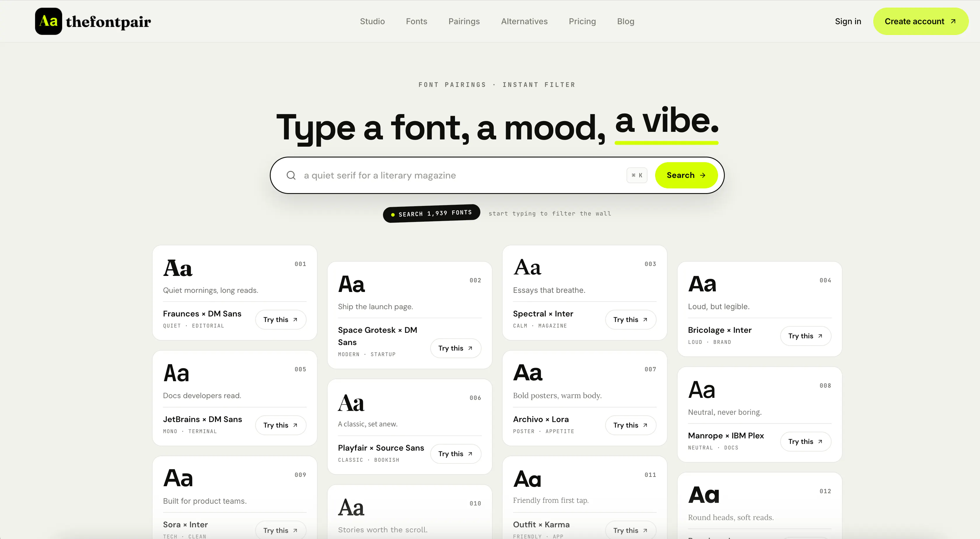The width and height of the screenshot is (980, 539).
Task: Click the Aa specimen on card 005
Action: click(x=176, y=373)
